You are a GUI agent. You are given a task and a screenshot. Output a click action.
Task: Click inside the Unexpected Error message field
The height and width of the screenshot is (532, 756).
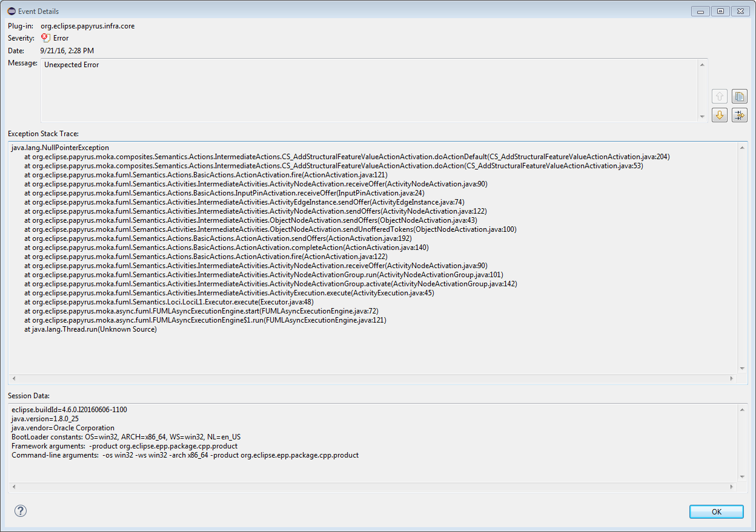tap(363, 90)
